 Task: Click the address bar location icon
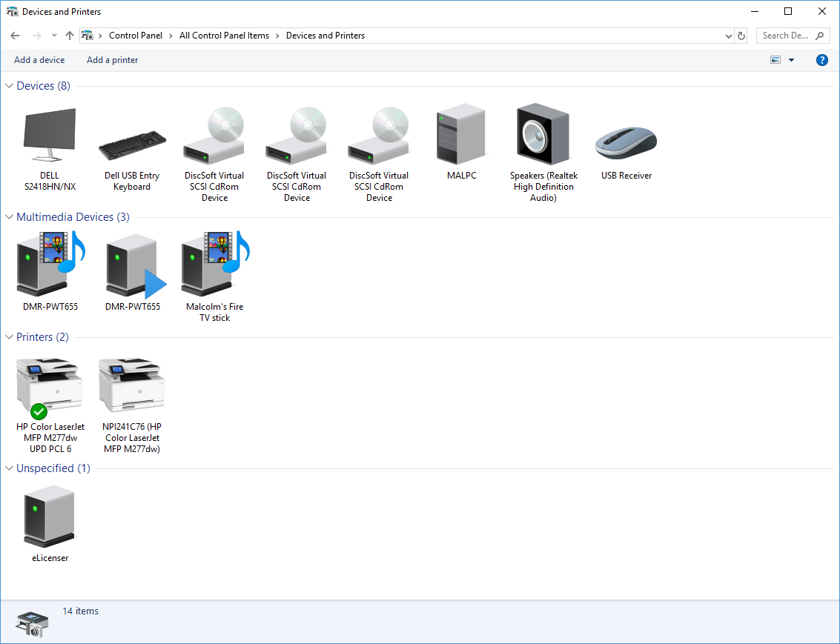(87, 36)
